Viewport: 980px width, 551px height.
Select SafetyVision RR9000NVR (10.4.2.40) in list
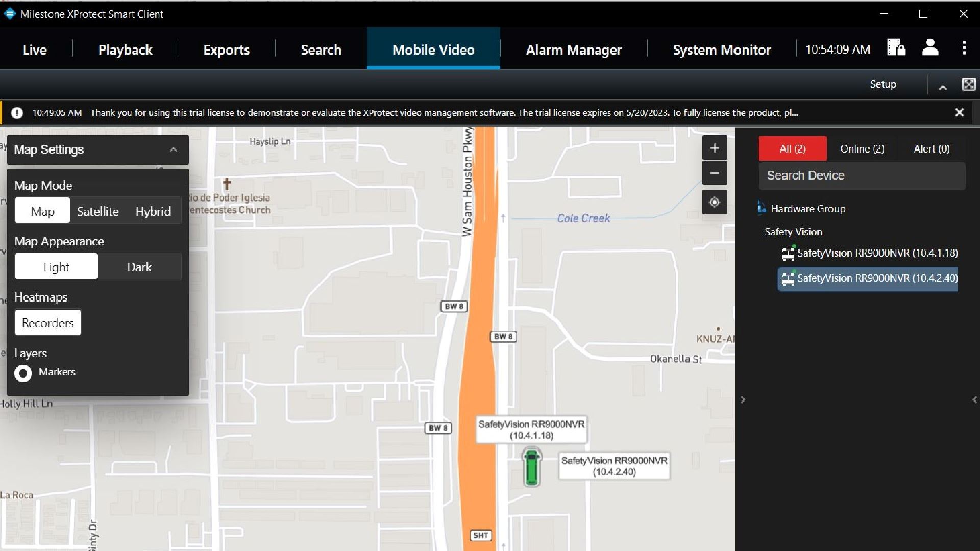(x=868, y=279)
